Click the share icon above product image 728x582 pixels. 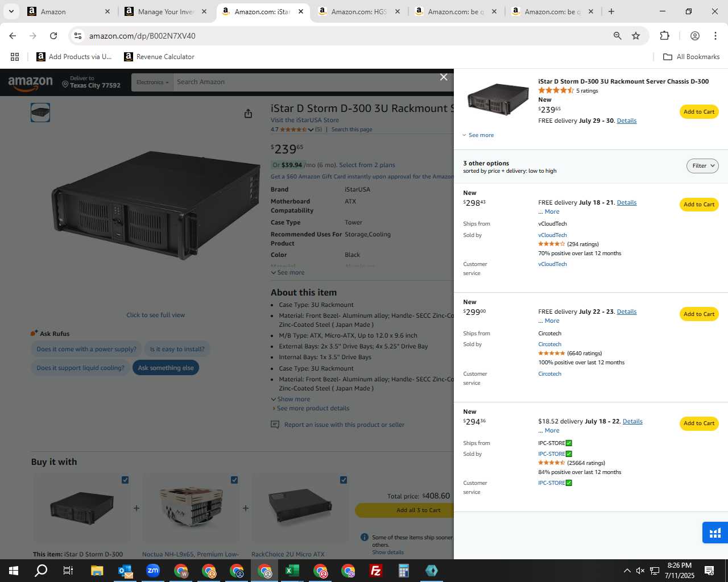248,114
